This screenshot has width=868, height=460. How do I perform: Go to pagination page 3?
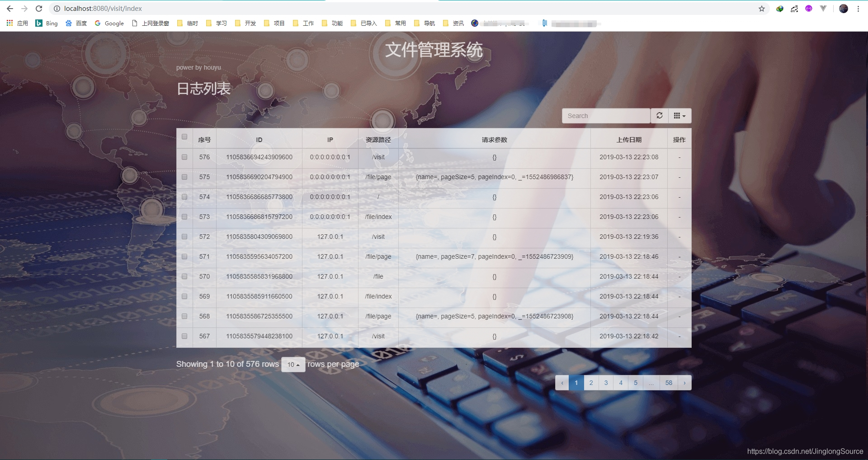pos(606,383)
